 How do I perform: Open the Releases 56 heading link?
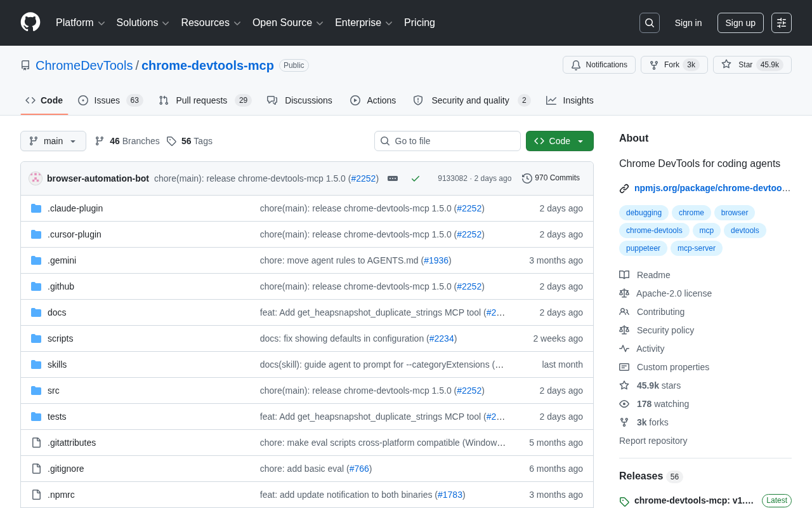[651, 476]
